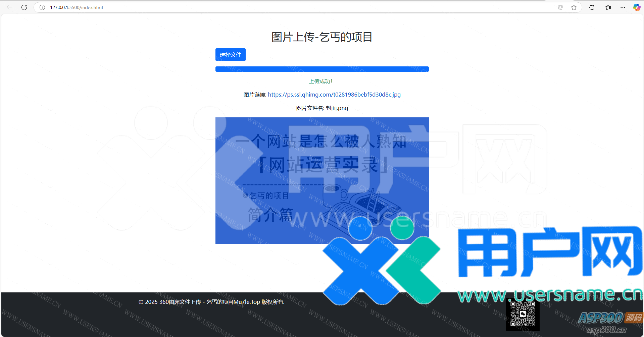The width and height of the screenshot is (644, 337).
Task: Click the blue upload progress bar
Action: coord(322,69)
